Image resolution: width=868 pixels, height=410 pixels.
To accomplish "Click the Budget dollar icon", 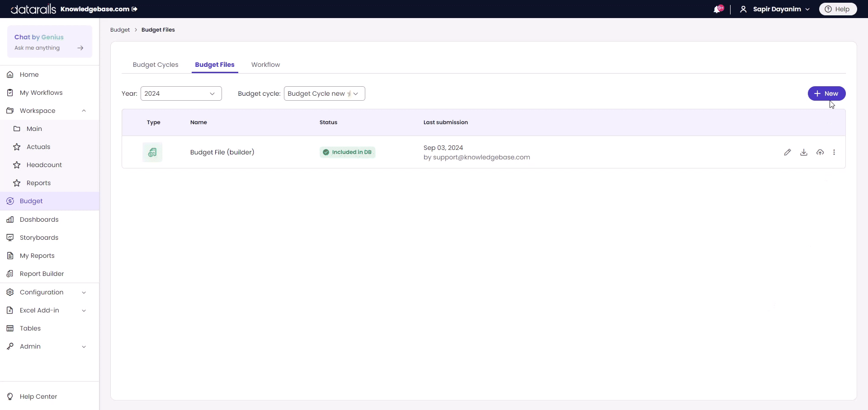I will pos(10,201).
